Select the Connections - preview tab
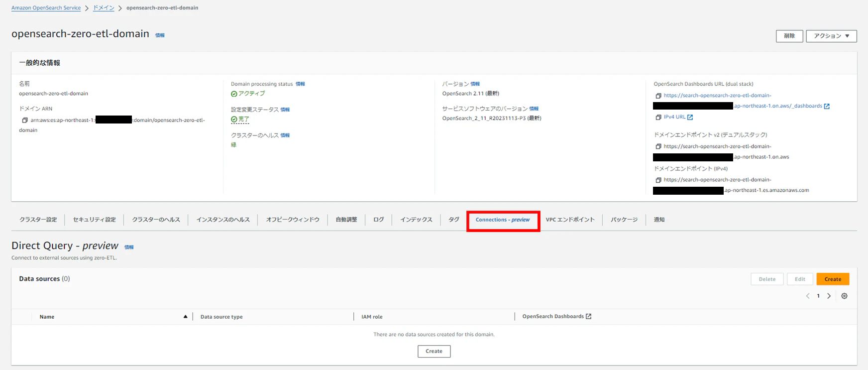868x370 pixels. click(x=503, y=220)
